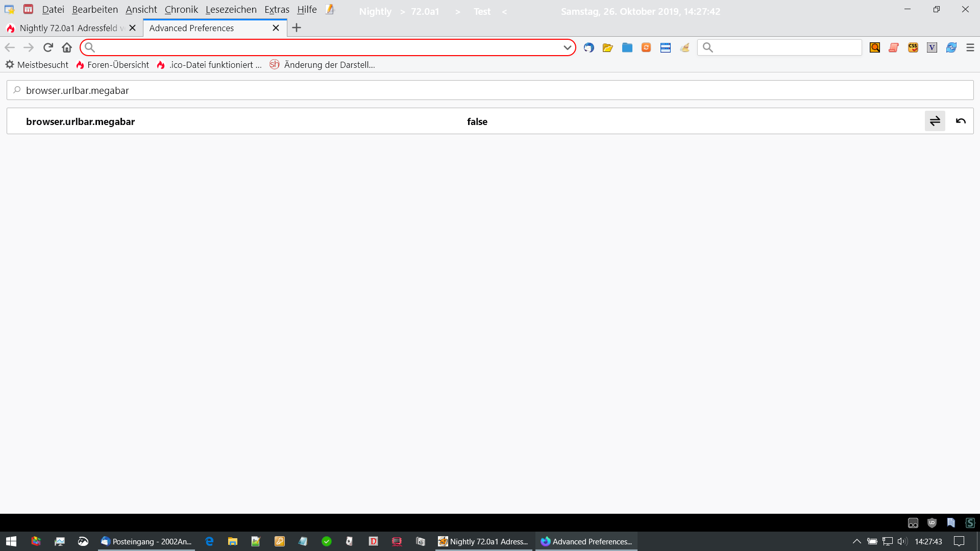Open the Extras menu
Image resolution: width=980 pixels, height=551 pixels.
(x=277, y=10)
